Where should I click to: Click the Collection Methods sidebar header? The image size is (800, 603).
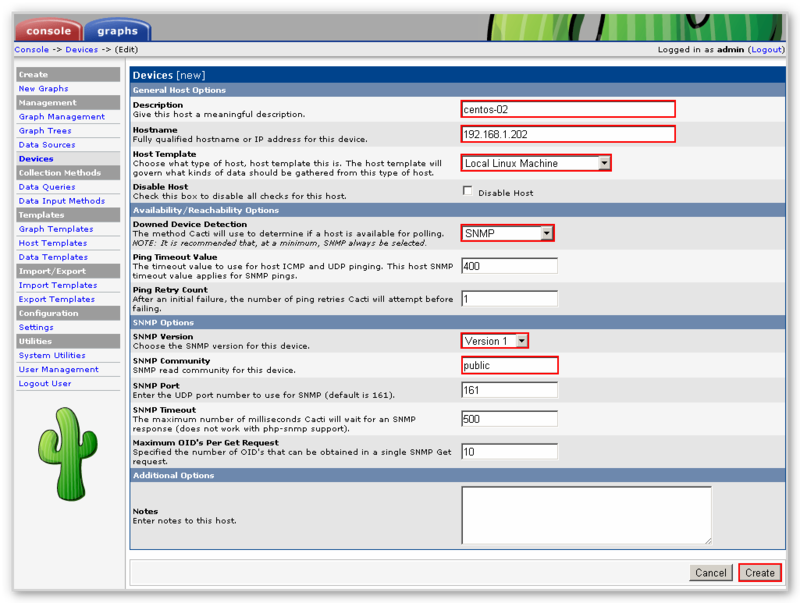coord(68,172)
